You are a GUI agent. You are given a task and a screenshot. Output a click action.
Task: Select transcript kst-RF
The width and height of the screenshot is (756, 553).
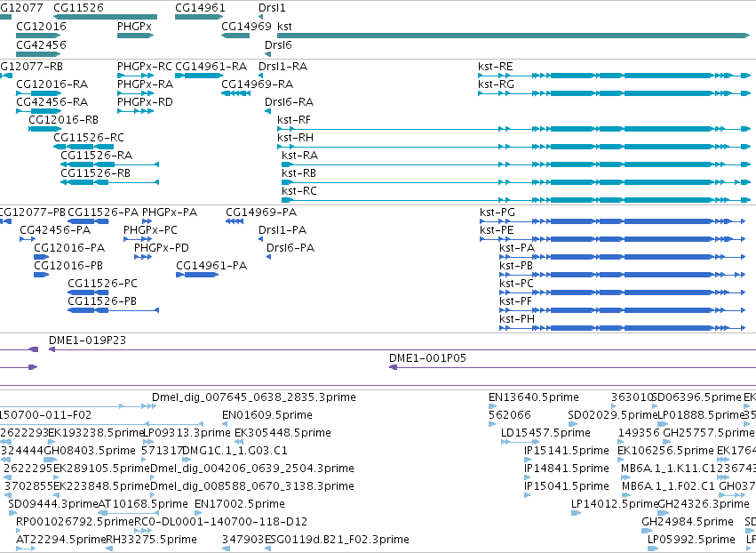(294, 120)
